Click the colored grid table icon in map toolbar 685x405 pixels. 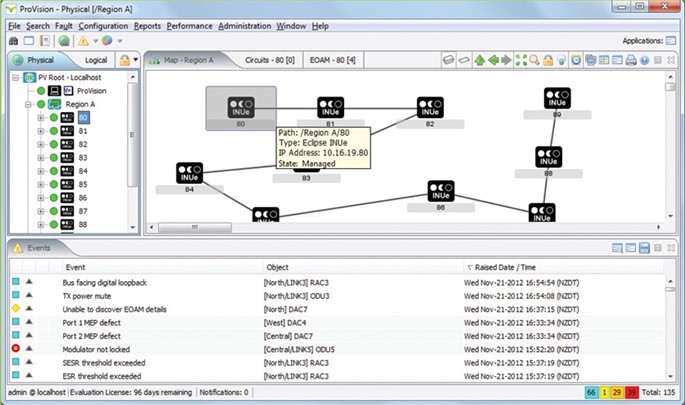click(604, 60)
